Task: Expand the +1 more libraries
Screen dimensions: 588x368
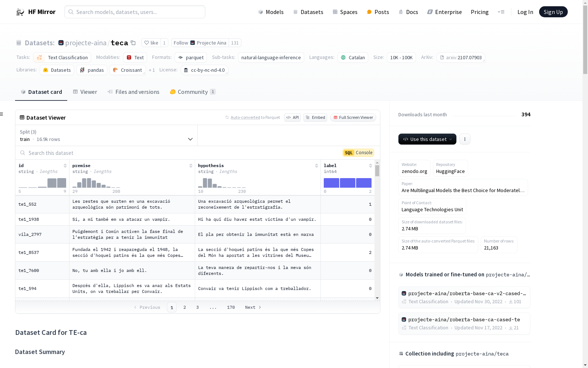Action: click(152, 70)
